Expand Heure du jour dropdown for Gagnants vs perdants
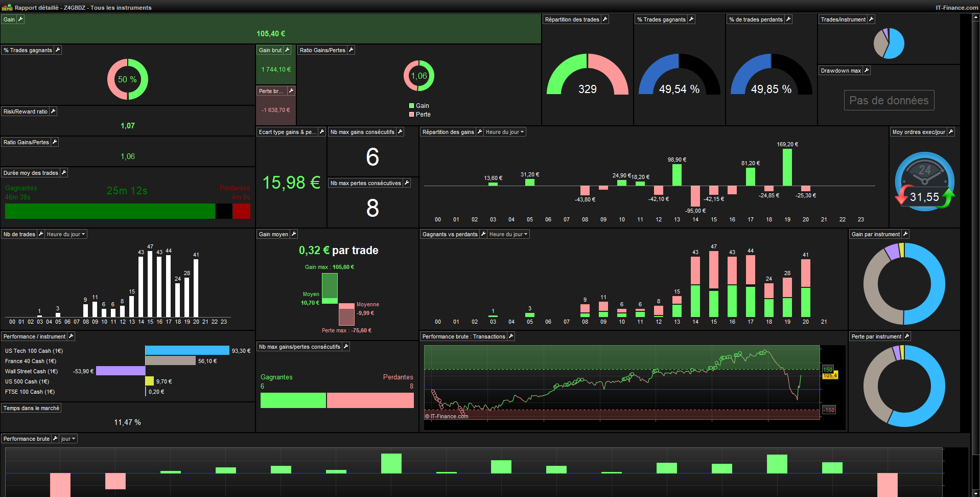 [x=508, y=234]
